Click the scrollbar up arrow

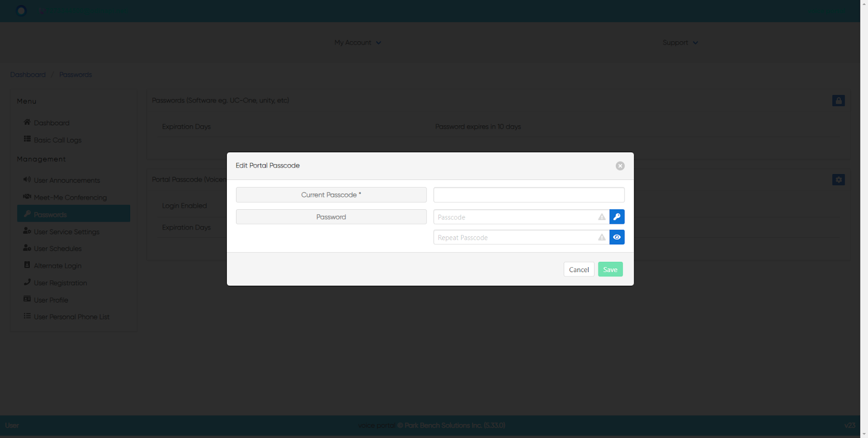pyautogui.click(x=864, y=3)
